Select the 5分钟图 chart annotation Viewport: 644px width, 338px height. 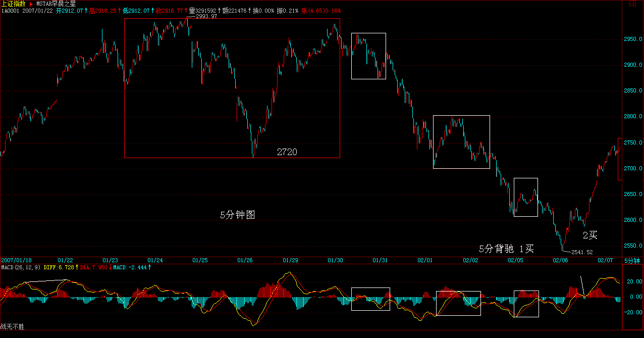click(237, 215)
